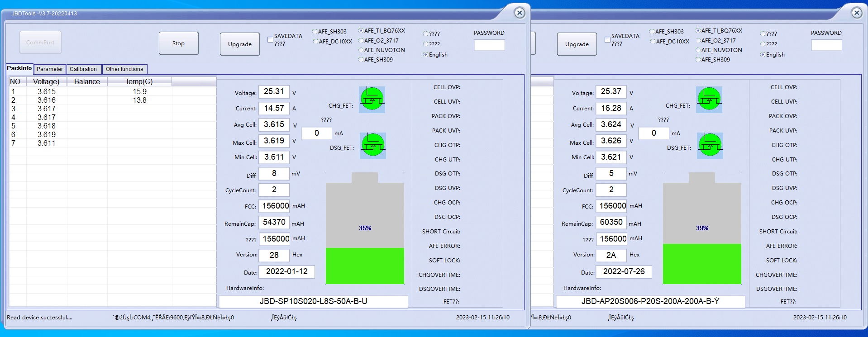Enable the SAVEDATA checkbox next to Stop
Screen dimensions: 868x337
pyautogui.click(x=271, y=40)
